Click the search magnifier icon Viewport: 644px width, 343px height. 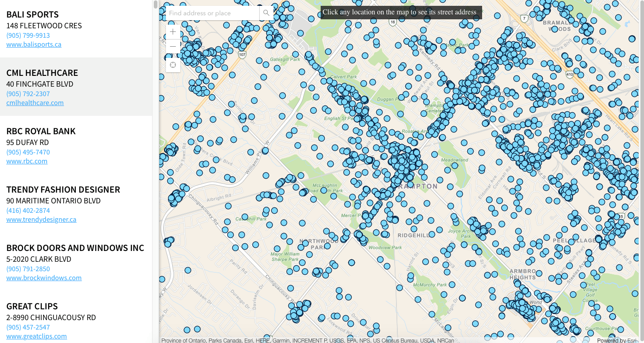tap(266, 13)
